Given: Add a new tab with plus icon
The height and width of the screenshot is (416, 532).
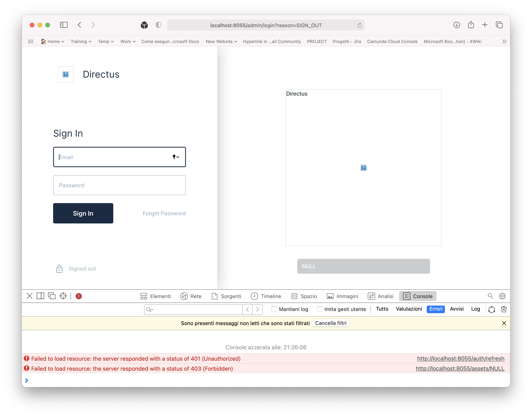Looking at the screenshot, I should (485, 25).
